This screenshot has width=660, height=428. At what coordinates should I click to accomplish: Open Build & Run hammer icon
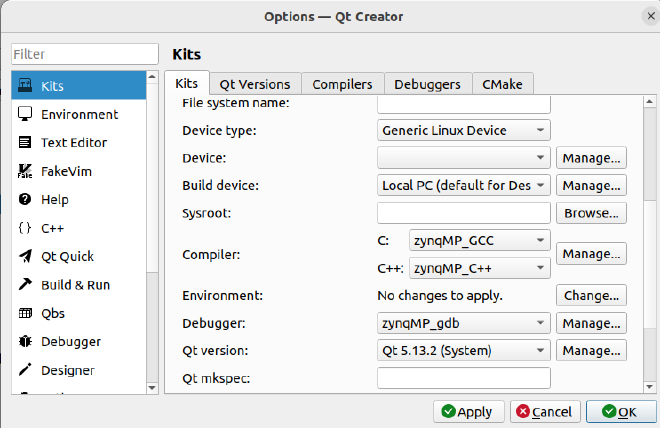(25, 285)
